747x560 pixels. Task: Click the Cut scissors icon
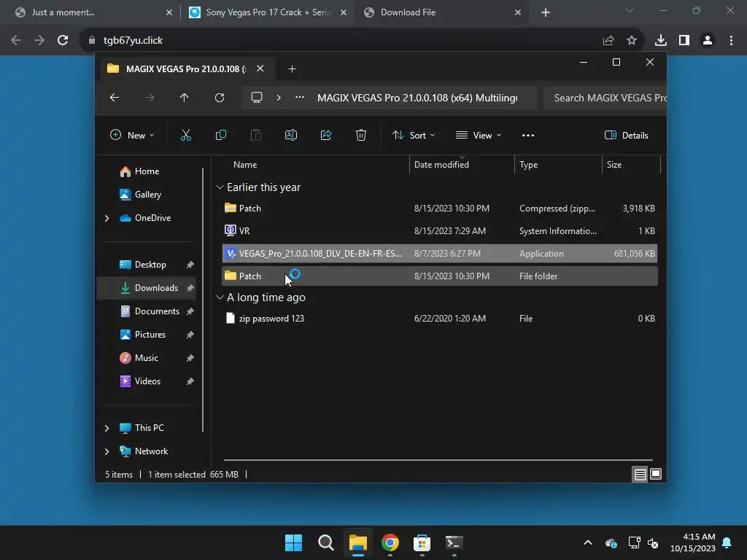186,135
